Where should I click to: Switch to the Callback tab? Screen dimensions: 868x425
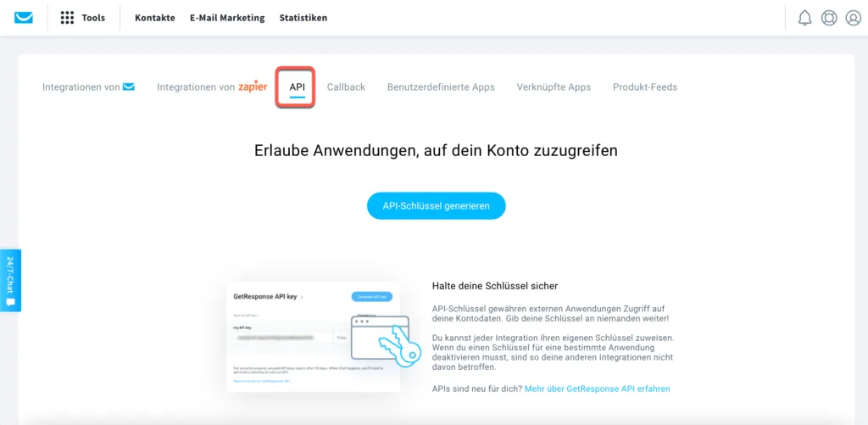(x=346, y=87)
